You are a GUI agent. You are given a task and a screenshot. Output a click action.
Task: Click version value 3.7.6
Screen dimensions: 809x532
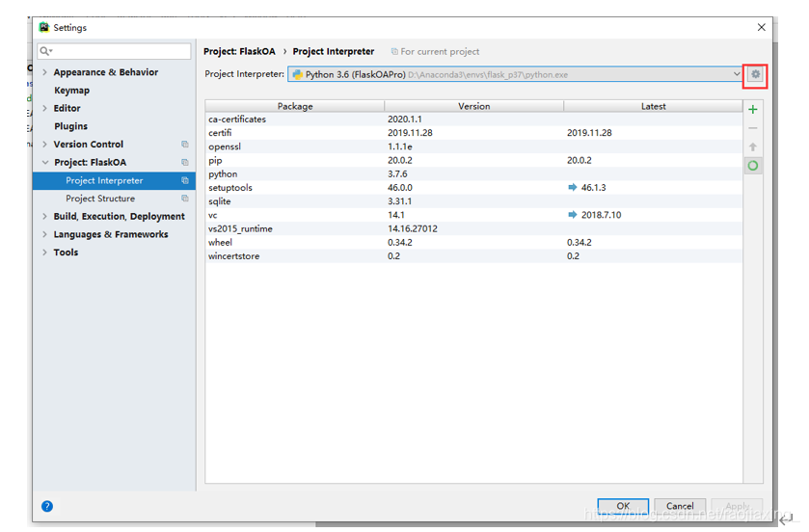pyautogui.click(x=397, y=173)
